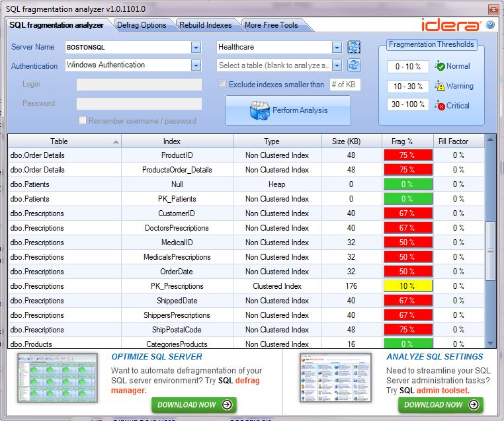Select the ShippedDate index cell
Image resolution: width=504 pixels, height=421 pixels.
click(177, 301)
